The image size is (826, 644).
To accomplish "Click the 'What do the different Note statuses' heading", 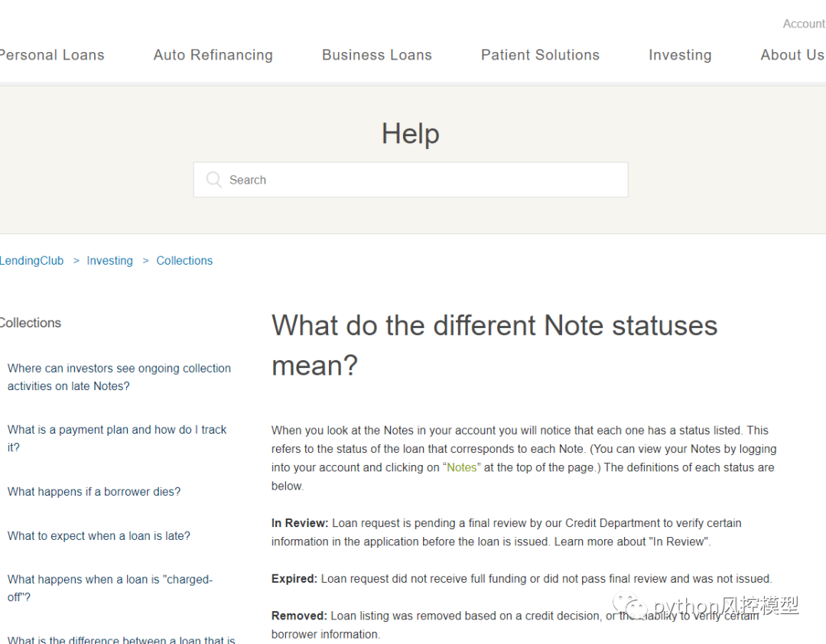I will pyautogui.click(x=494, y=345).
